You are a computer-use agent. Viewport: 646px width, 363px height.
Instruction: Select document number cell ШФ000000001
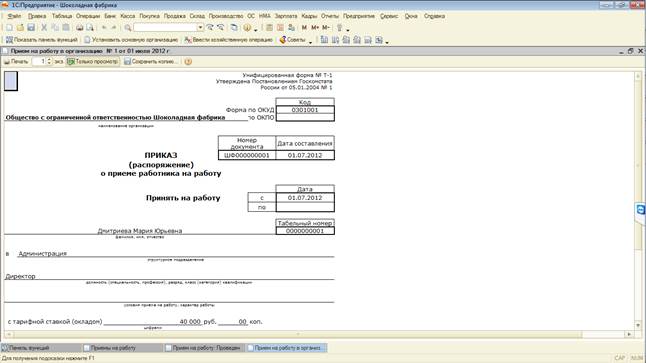click(247, 155)
